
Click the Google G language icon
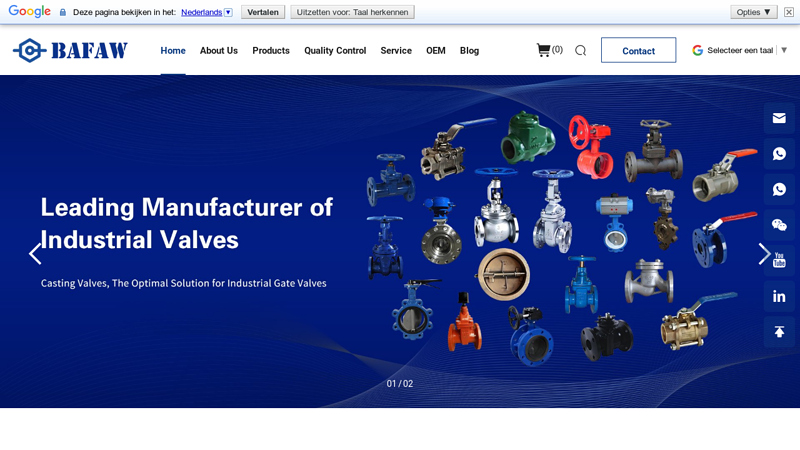697,50
